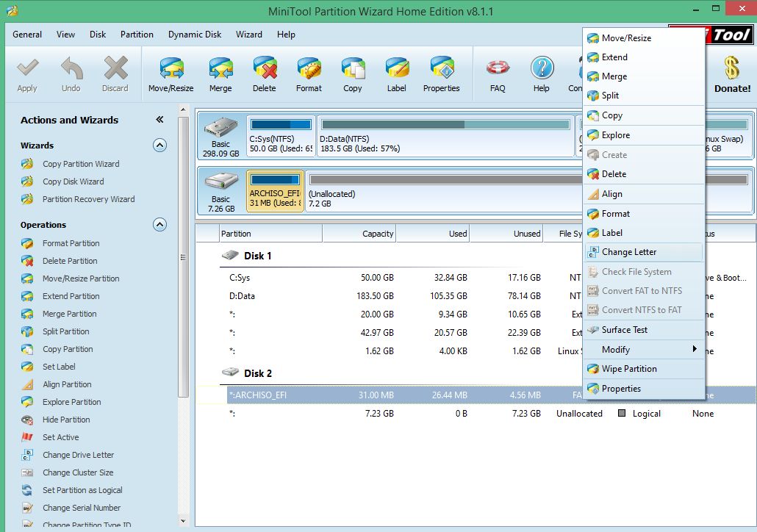This screenshot has height=532, width=757.
Task: Collapse the Operations section
Action: click(159, 225)
